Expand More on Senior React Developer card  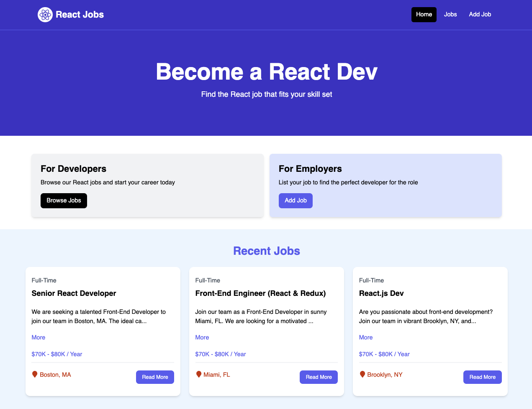tap(39, 337)
